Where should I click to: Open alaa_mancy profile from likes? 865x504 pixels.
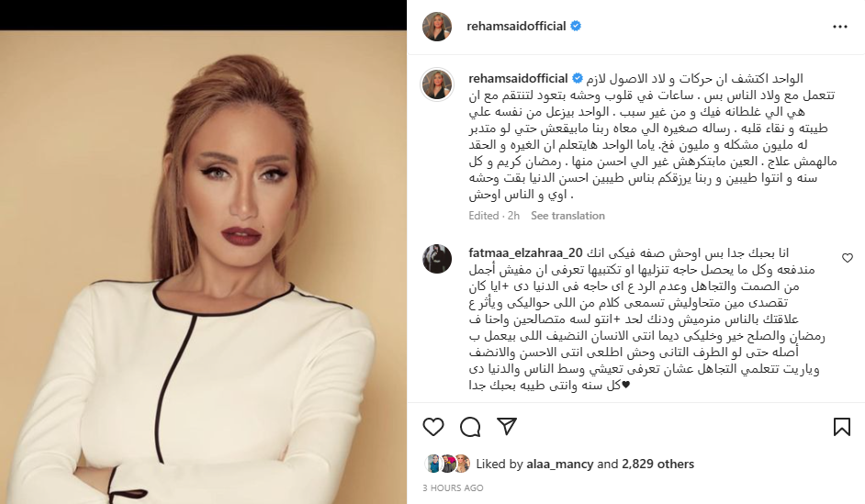coord(560,465)
